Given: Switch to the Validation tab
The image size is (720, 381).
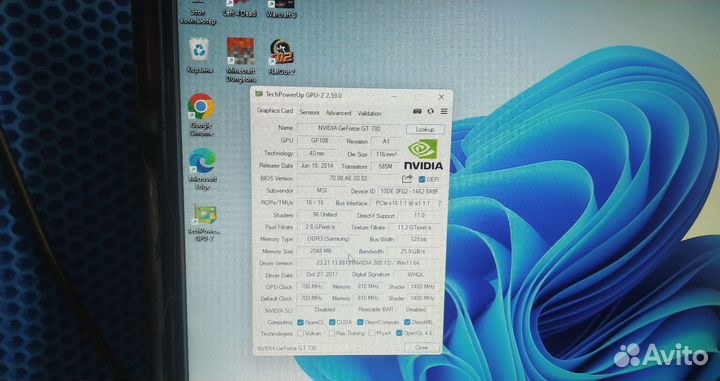Looking at the screenshot, I should coord(369,113).
